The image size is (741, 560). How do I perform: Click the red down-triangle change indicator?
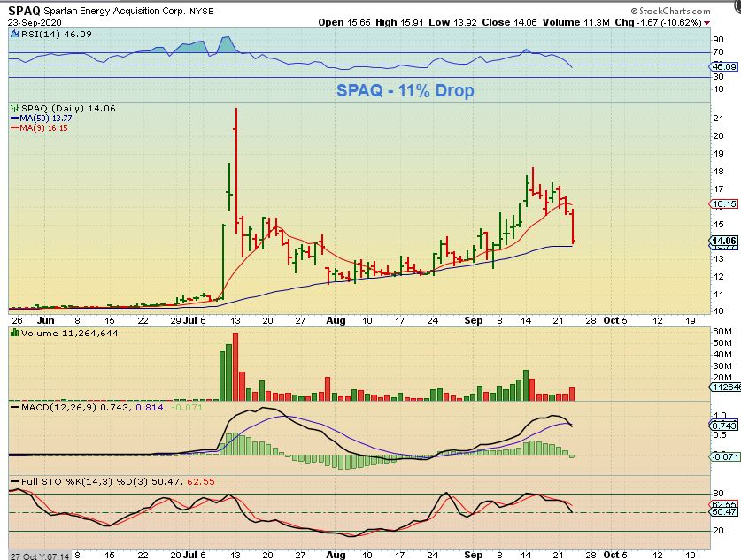(706, 23)
